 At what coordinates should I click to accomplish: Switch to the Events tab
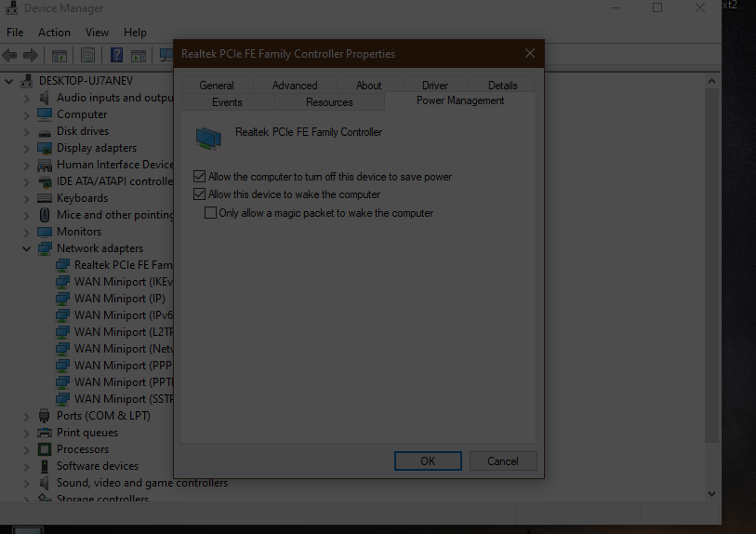pyautogui.click(x=227, y=102)
